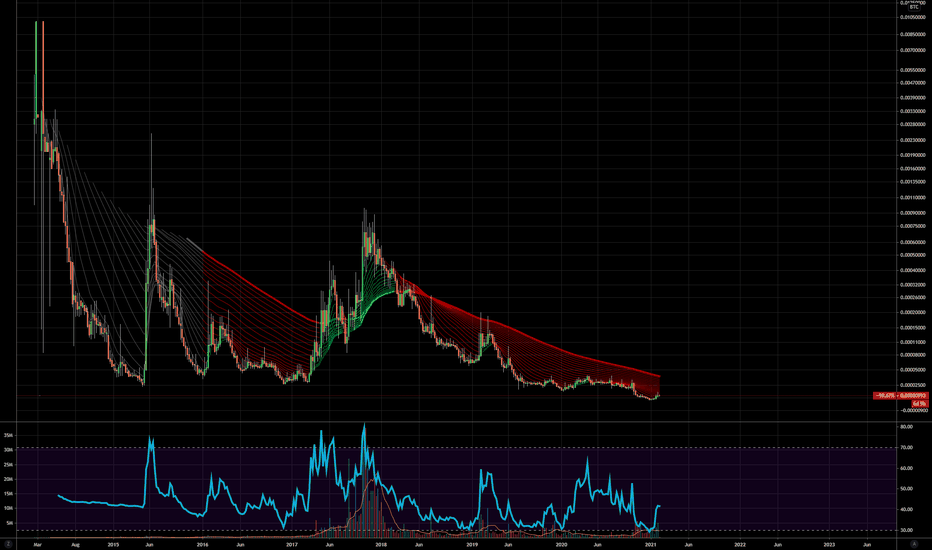Click the 2021 label on the time axis
Image resolution: width=932 pixels, height=550 pixels.
[651, 544]
